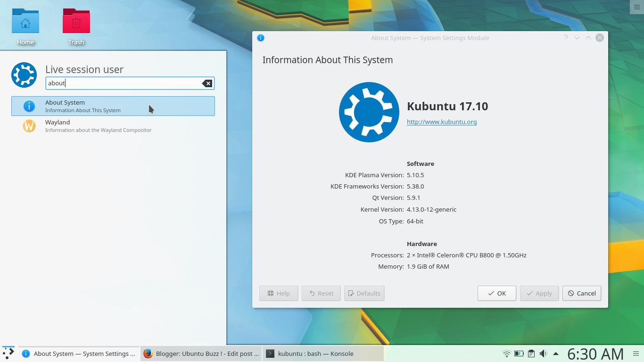The image size is (644, 362).
Task: Open the Klipper clipboard tray icon
Action: click(x=531, y=354)
